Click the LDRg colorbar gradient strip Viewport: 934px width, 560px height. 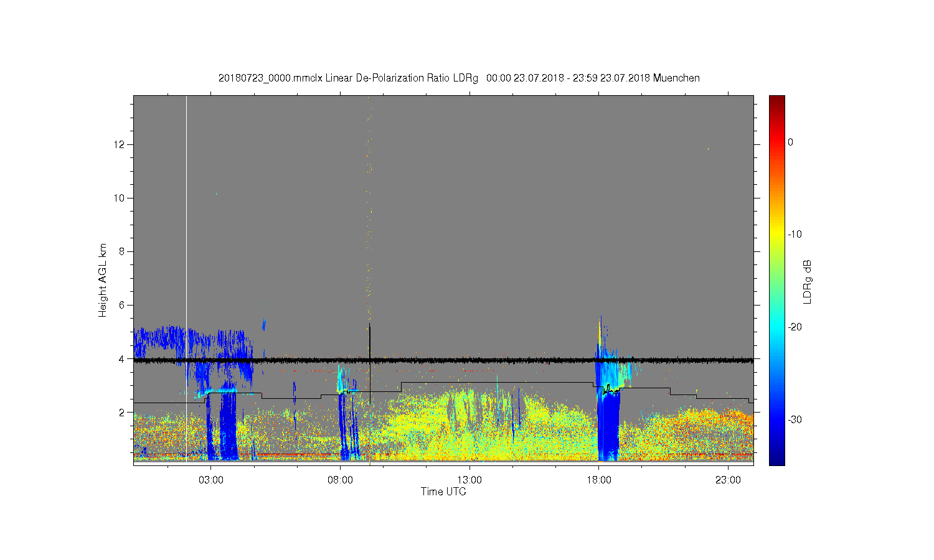click(x=776, y=280)
